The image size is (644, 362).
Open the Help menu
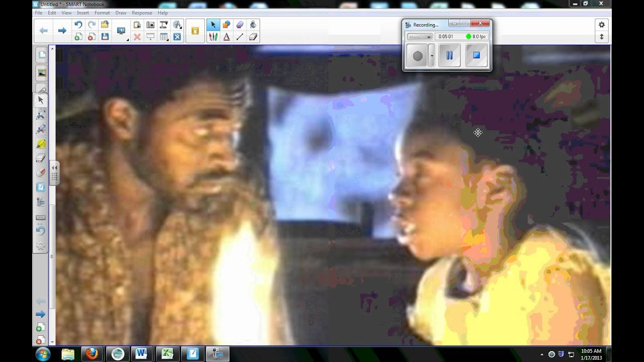tap(163, 13)
